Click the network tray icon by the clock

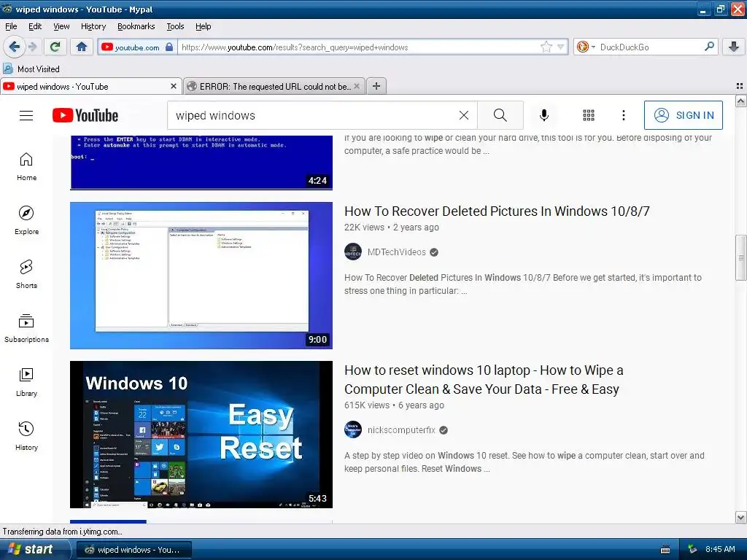[x=692, y=549]
